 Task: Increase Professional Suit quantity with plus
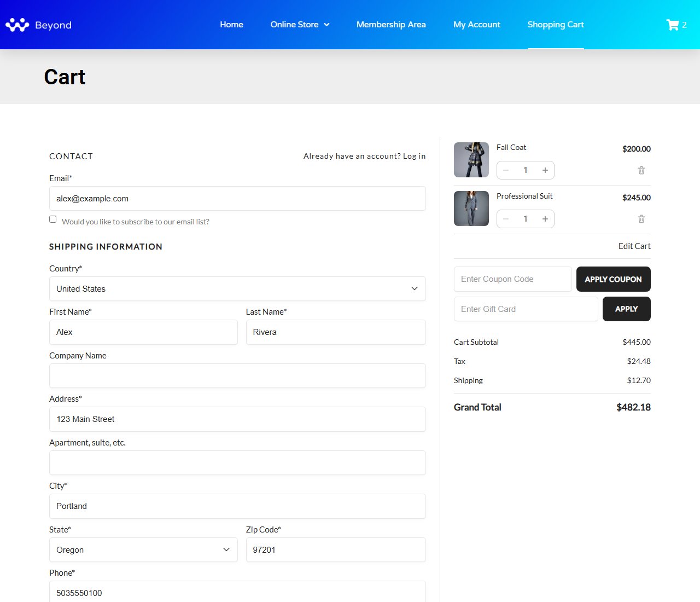coord(545,219)
